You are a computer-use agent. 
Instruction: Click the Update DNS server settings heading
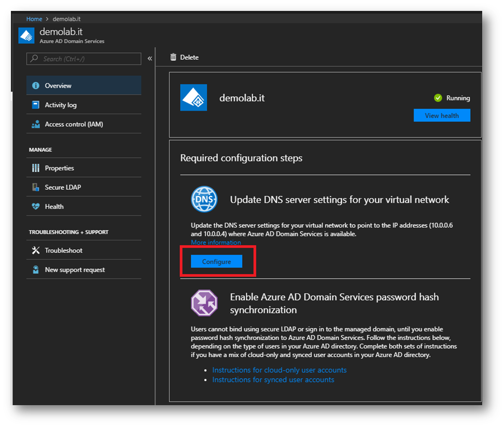[x=339, y=200]
